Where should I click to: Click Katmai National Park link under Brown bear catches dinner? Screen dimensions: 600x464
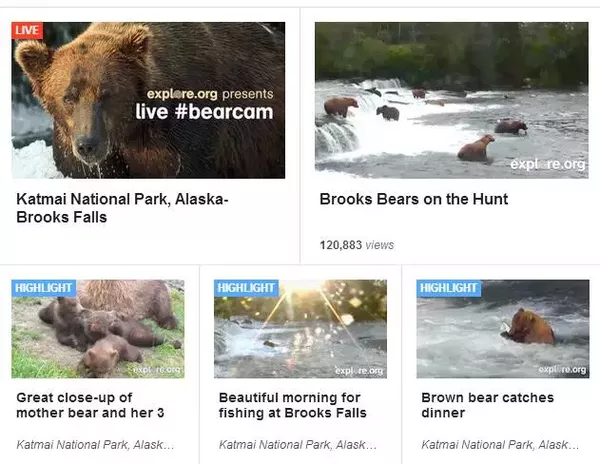(x=500, y=445)
